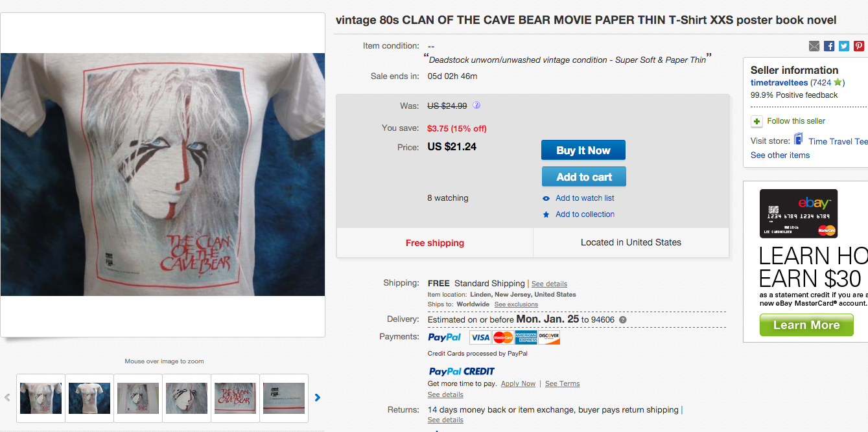Click Learn More on eBay MasterCard ad
The width and height of the screenshot is (868, 432).
[806, 325]
